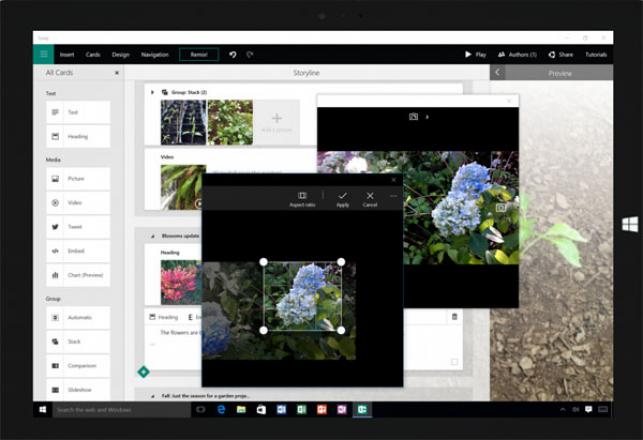This screenshot has width=643, height=440.
Task: Delete the card with trash icon
Action: [x=454, y=317]
